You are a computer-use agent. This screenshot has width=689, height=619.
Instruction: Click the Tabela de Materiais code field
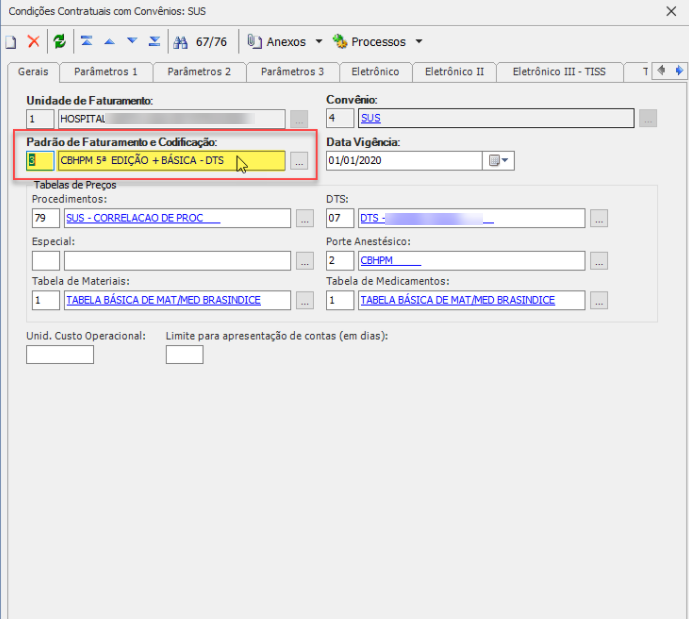click(x=46, y=300)
